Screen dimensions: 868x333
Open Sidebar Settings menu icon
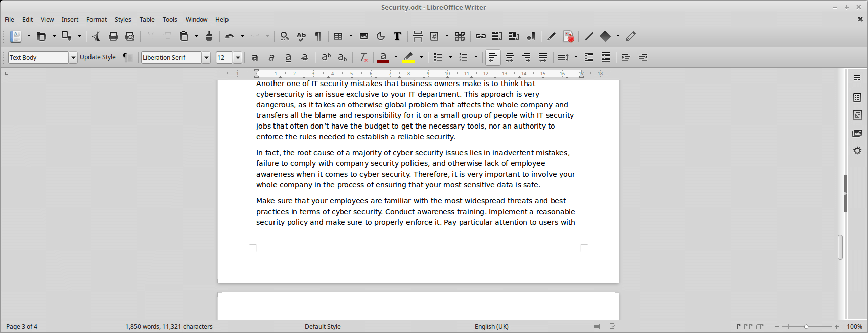857,78
